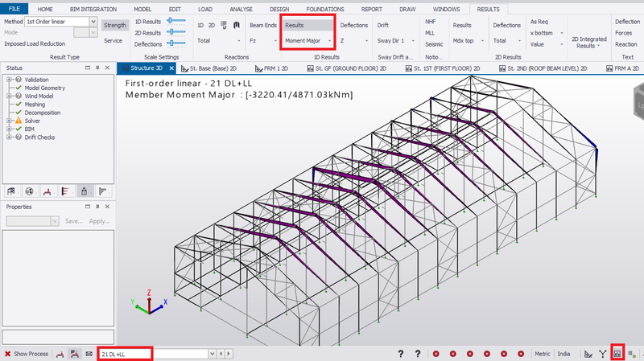Open the structure tree tab icon in Status panel
The image size is (644, 361).
(11, 191)
